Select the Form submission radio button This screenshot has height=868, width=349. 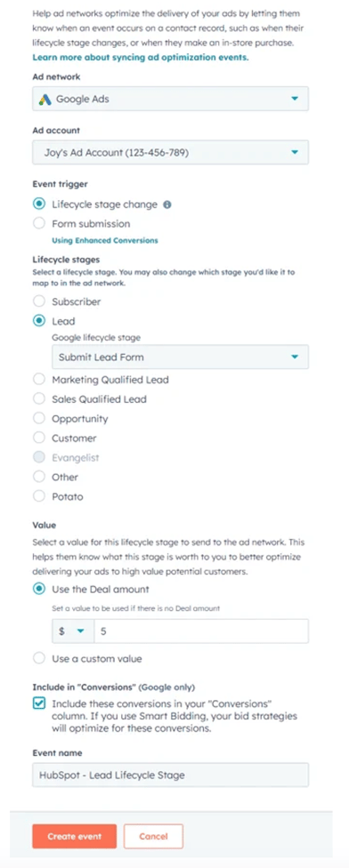(x=39, y=223)
